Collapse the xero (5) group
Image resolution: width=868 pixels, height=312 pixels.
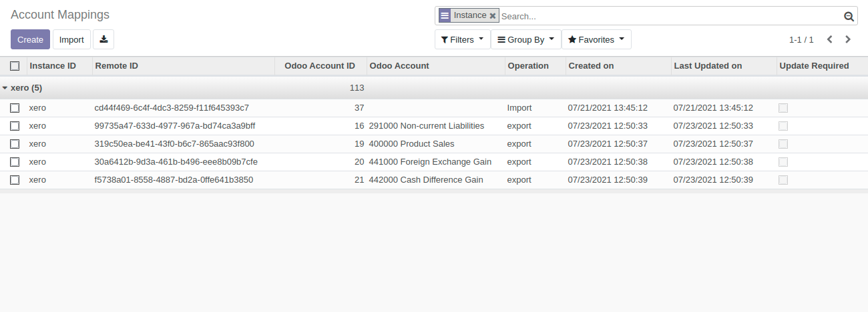[23, 88]
